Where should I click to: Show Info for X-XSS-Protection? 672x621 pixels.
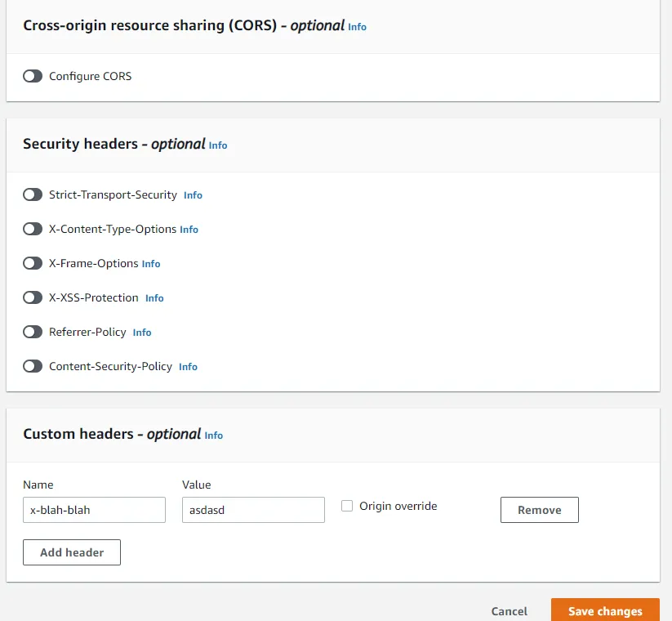coord(154,299)
